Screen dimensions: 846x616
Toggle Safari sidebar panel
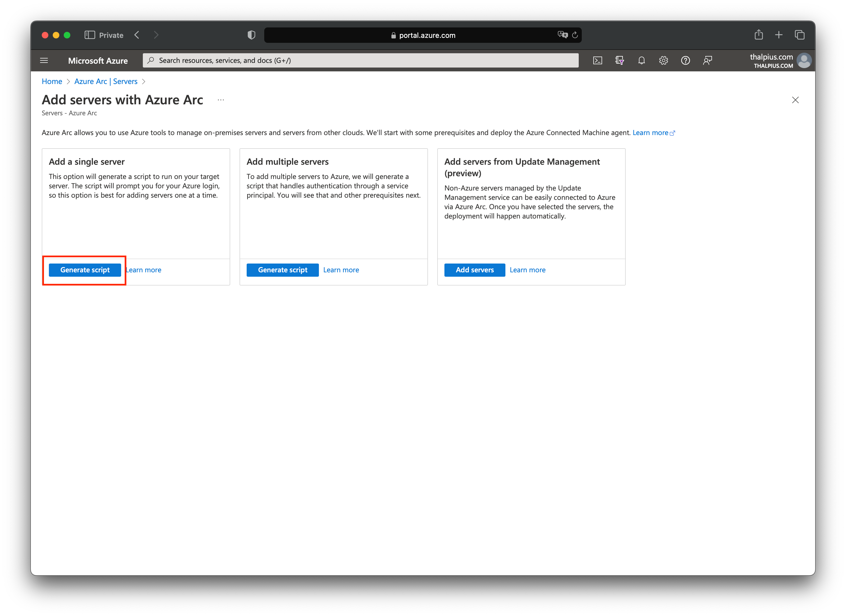tap(90, 35)
